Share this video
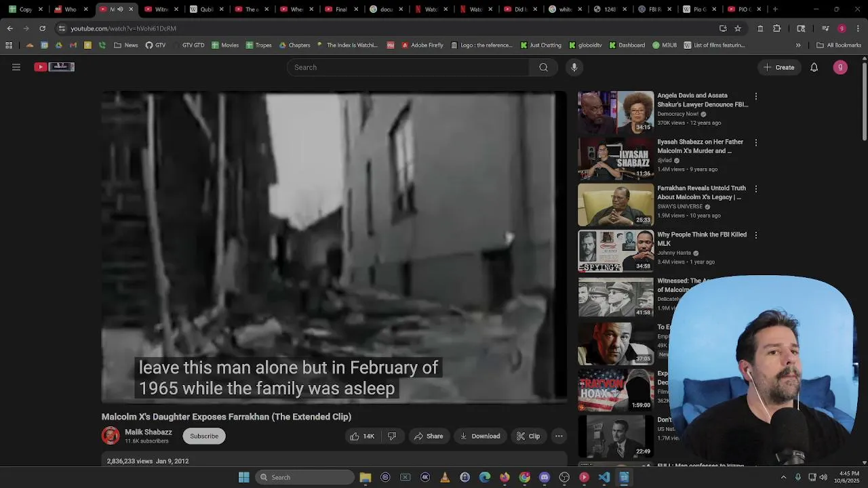 pyautogui.click(x=429, y=436)
